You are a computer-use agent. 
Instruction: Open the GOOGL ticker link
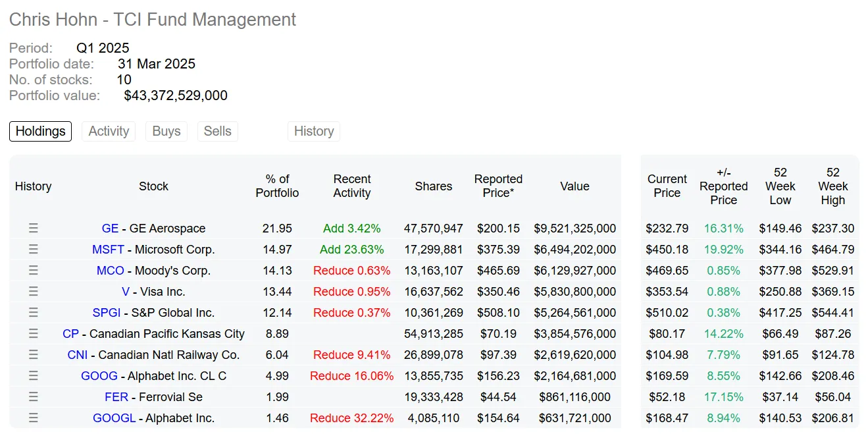click(x=115, y=418)
